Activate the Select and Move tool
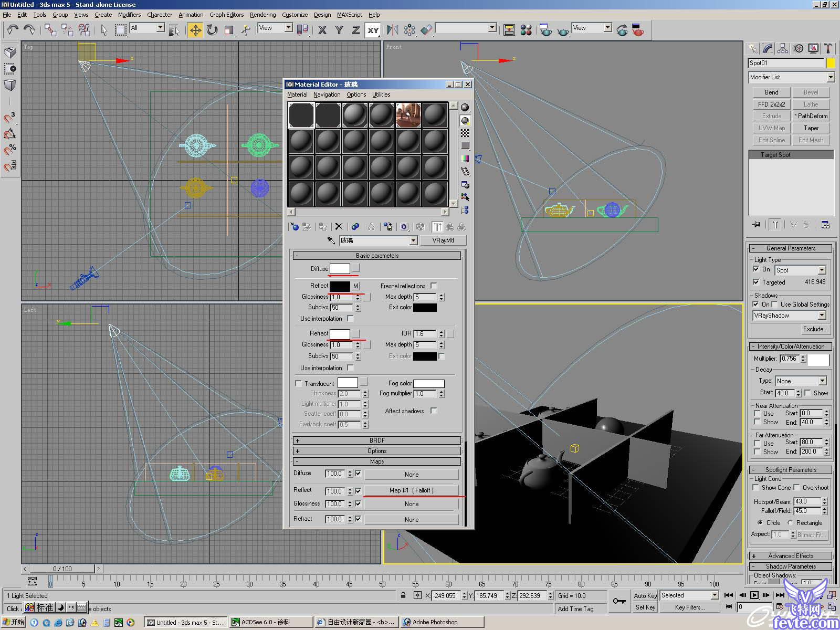The width and height of the screenshot is (840, 630). (x=195, y=30)
